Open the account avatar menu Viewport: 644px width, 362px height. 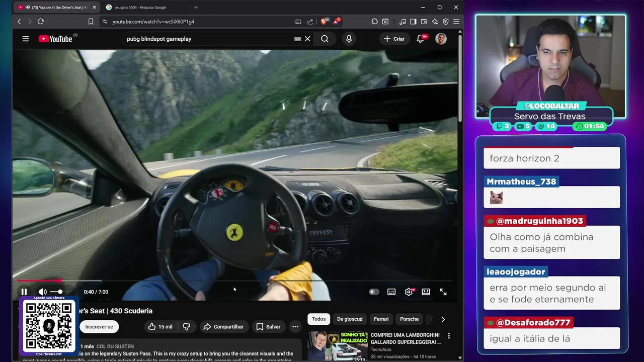(x=441, y=39)
